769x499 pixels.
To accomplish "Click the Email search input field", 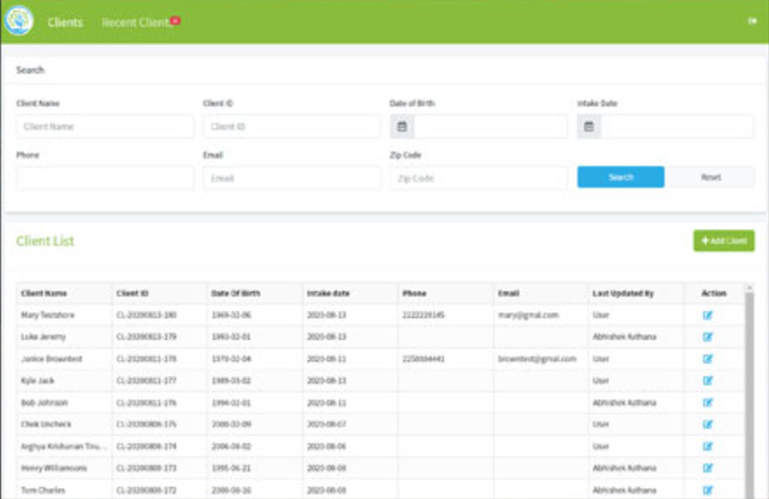I will 291,178.
